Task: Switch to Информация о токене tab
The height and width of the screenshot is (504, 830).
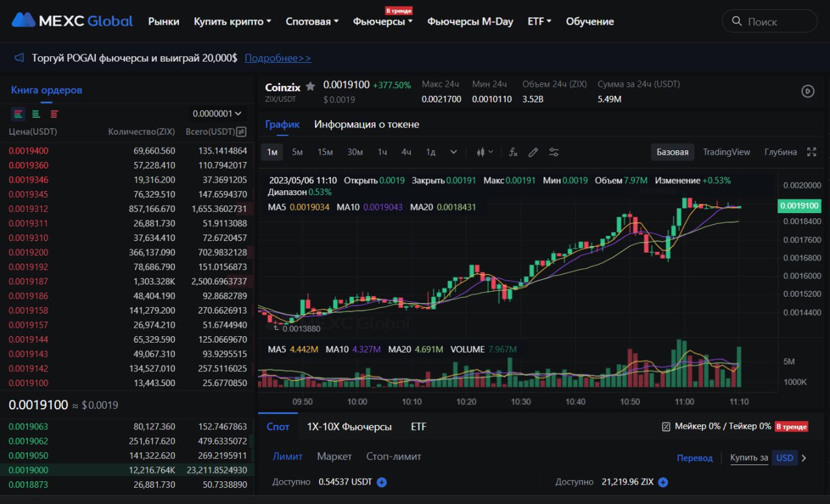Action: (367, 124)
